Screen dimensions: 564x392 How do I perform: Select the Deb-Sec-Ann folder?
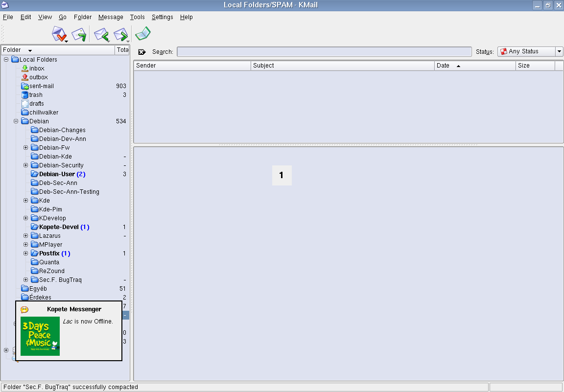point(58,183)
